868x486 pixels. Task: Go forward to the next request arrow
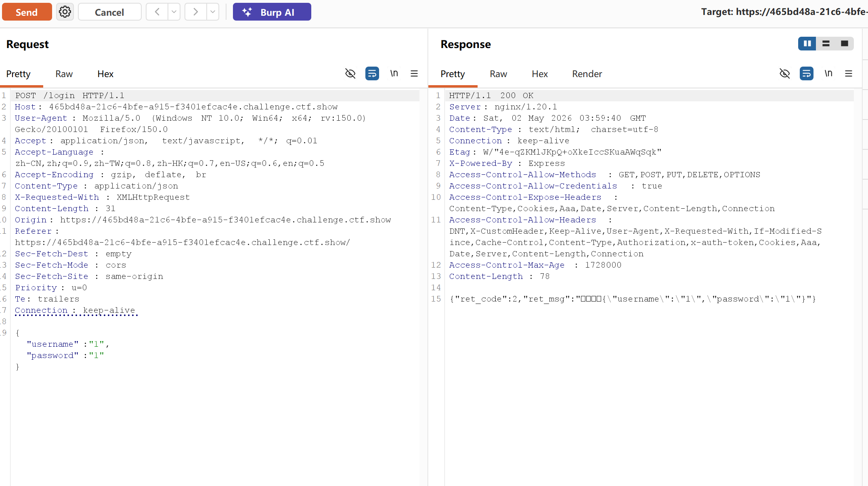pyautogui.click(x=195, y=12)
